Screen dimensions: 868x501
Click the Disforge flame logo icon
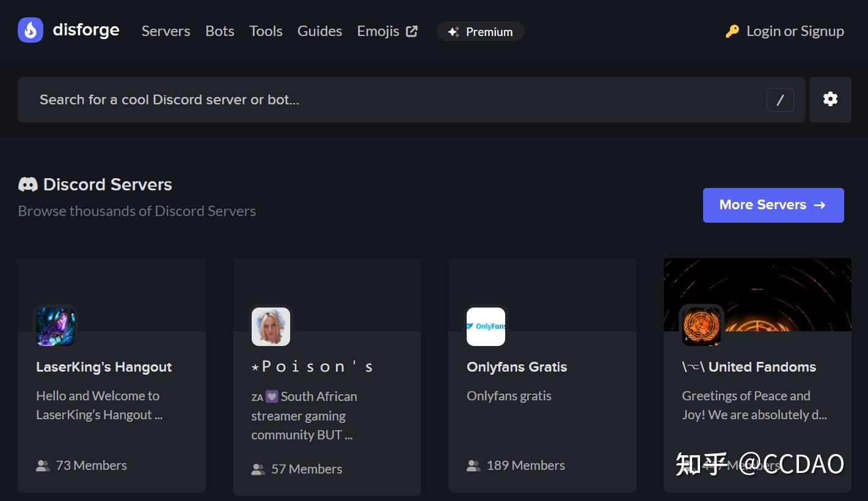coord(30,31)
